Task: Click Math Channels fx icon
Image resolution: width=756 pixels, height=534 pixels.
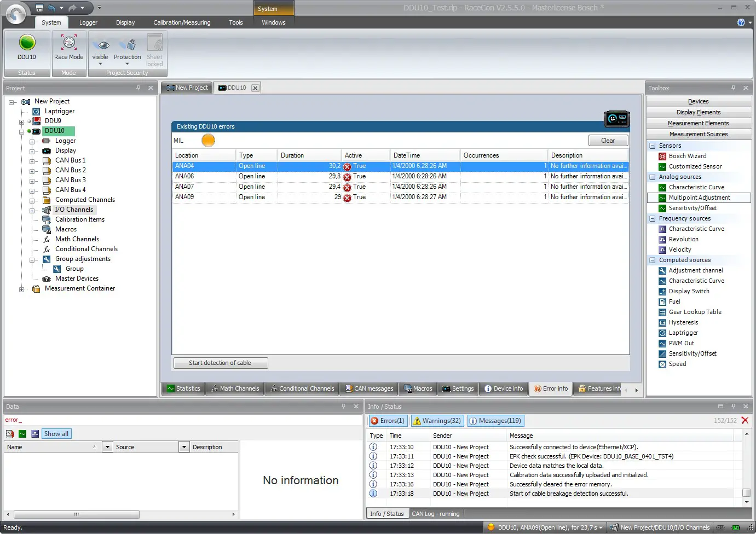Action: click(47, 239)
